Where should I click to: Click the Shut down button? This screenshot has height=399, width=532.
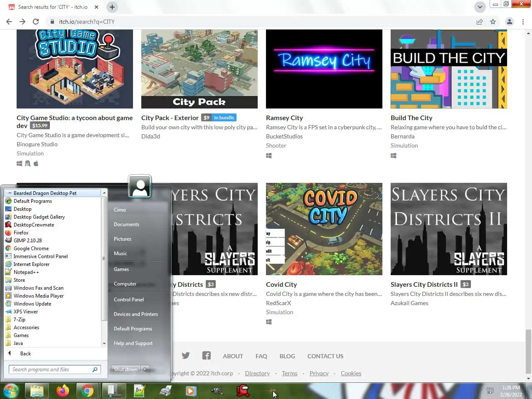click(126, 369)
